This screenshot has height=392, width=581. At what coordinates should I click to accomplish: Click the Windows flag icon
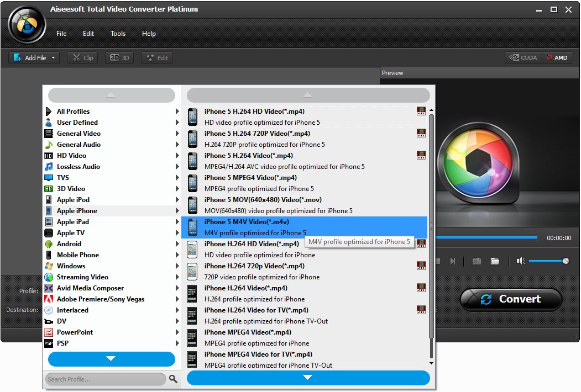(x=49, y=266)
